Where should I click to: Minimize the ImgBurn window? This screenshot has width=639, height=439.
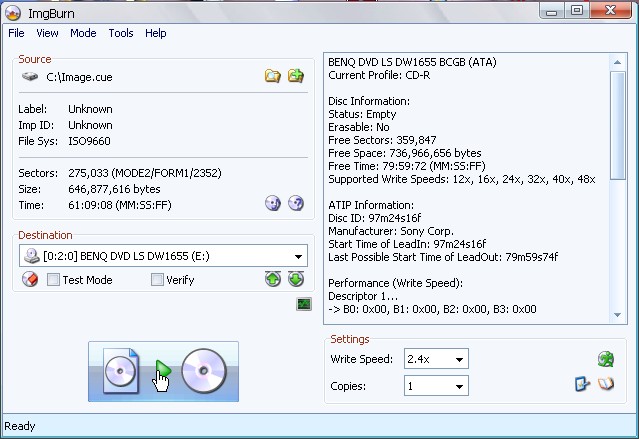[551, 11]
